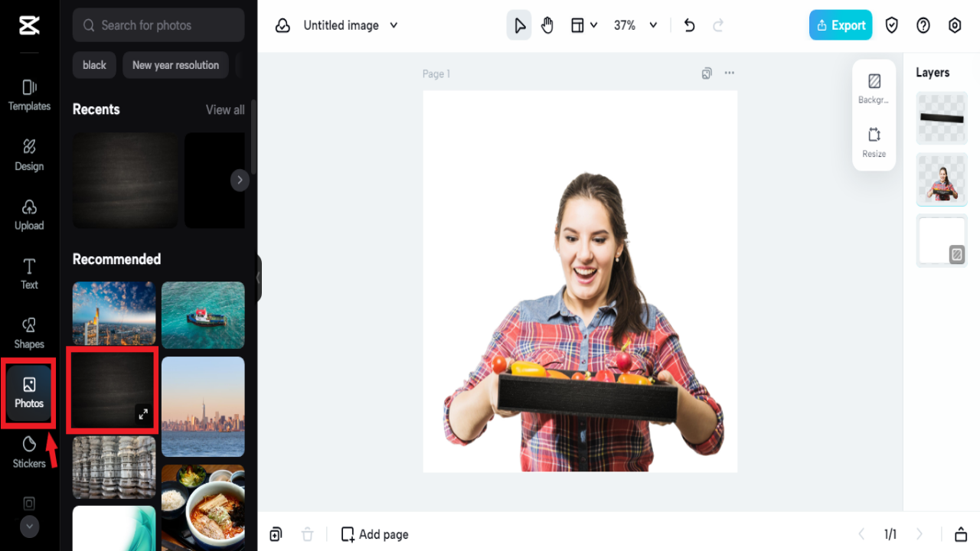Click the Undo icon in toolbar
Viewport: 980px width, 551px height.
pos(688,24)
